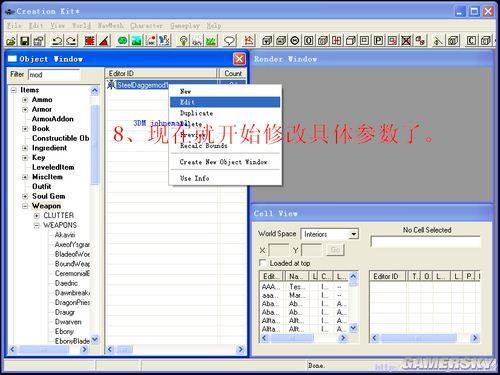Click the landscape picture toolbar icon
This screenshot has width=500, height=375.
click(136, 41)
